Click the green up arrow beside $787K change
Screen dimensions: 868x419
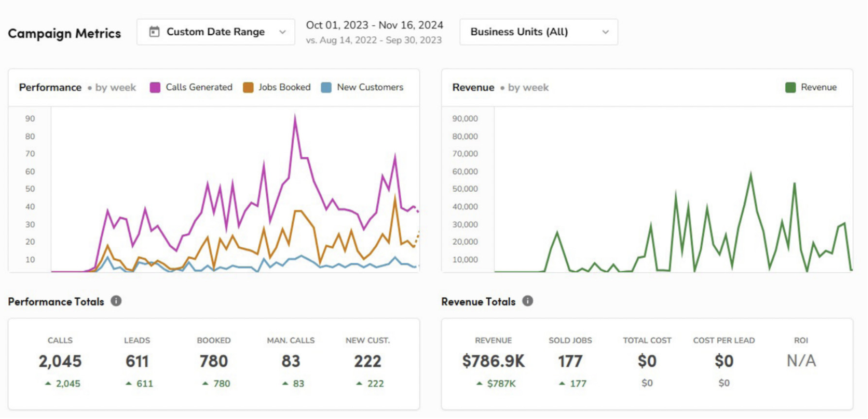point(479,383)
